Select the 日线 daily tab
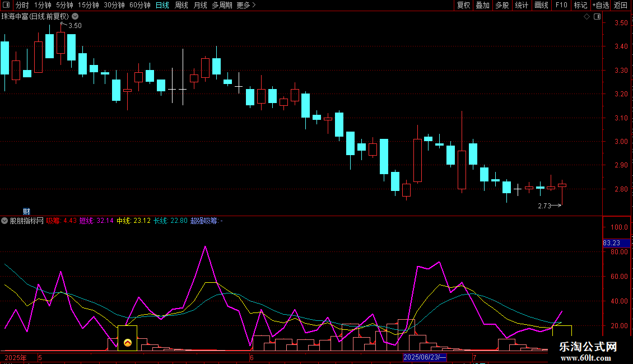Viewport: 633px width, 364px height. click(x=162, y=5)
